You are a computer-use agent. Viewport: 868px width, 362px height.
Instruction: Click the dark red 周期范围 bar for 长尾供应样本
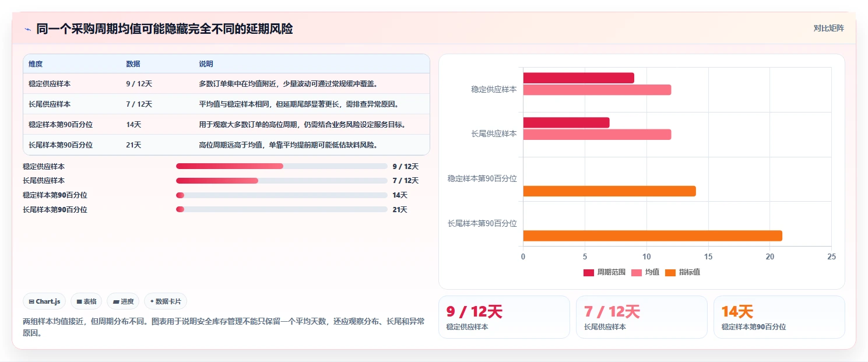point(566,122)
